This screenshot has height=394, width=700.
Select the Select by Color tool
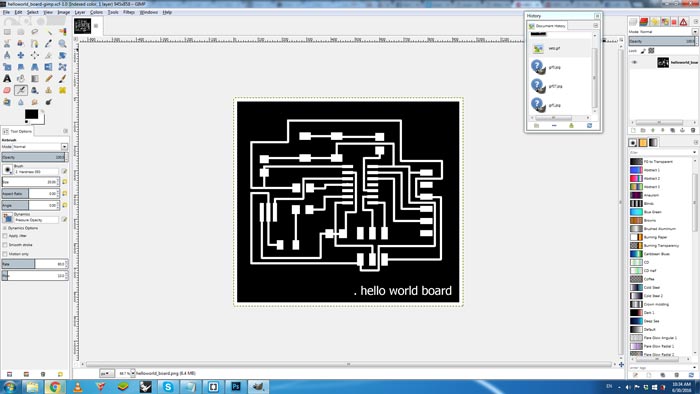tap(62, 32)
